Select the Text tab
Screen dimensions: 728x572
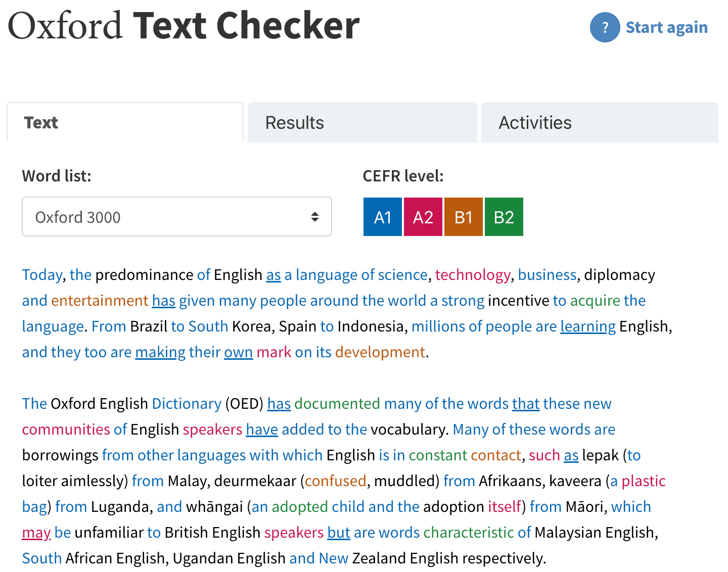coord(125,123)
